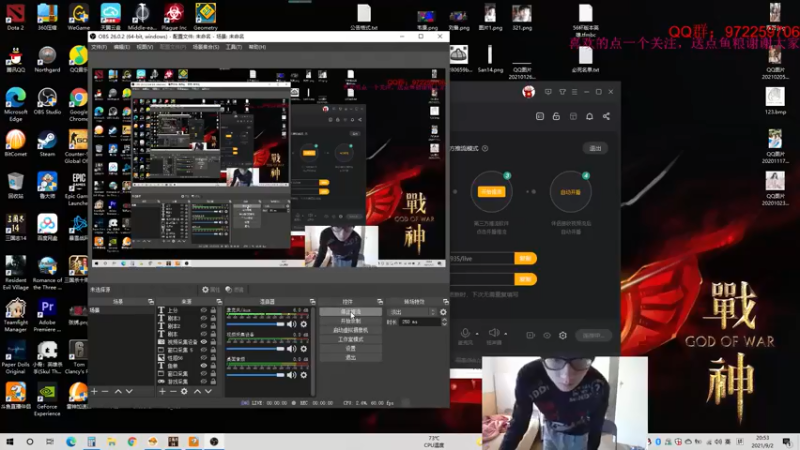Screen dimensions: 800x450
Task: Move scene up in scenes panel
Action: pyautogui.click(x=118, y=391)
